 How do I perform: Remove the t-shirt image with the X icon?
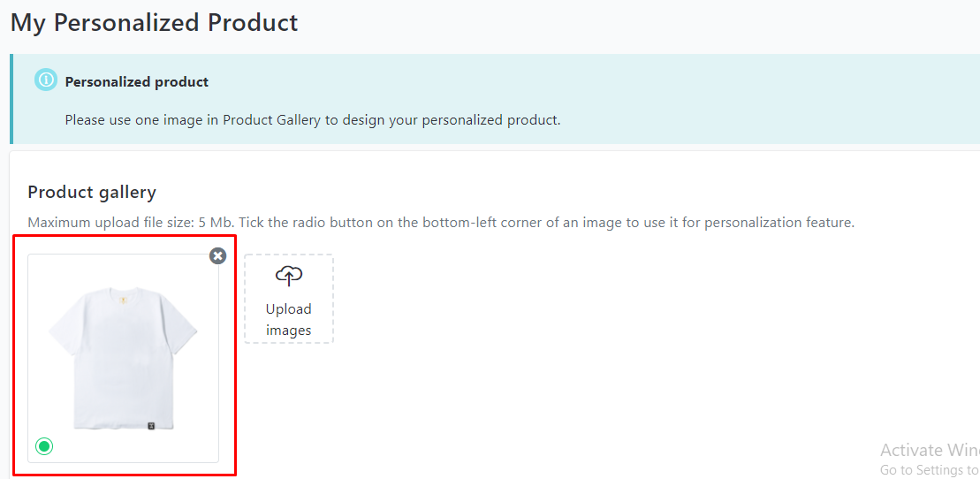tap(217, 255)
